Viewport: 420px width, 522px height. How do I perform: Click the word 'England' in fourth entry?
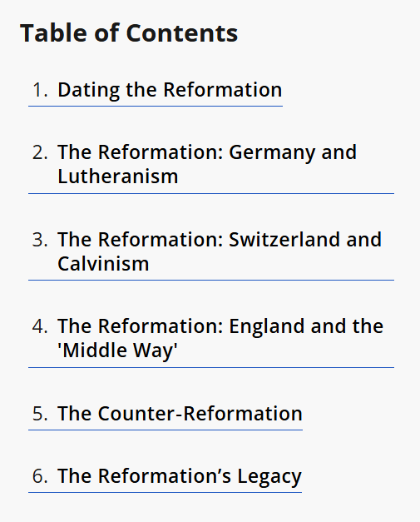[267, 326]
